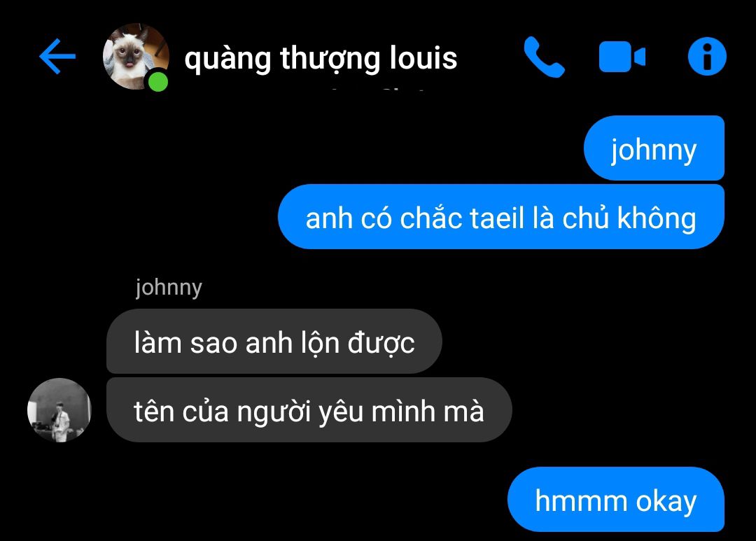
Task: Select message tên của người yêu mình mà
Action: coord(309,410)
